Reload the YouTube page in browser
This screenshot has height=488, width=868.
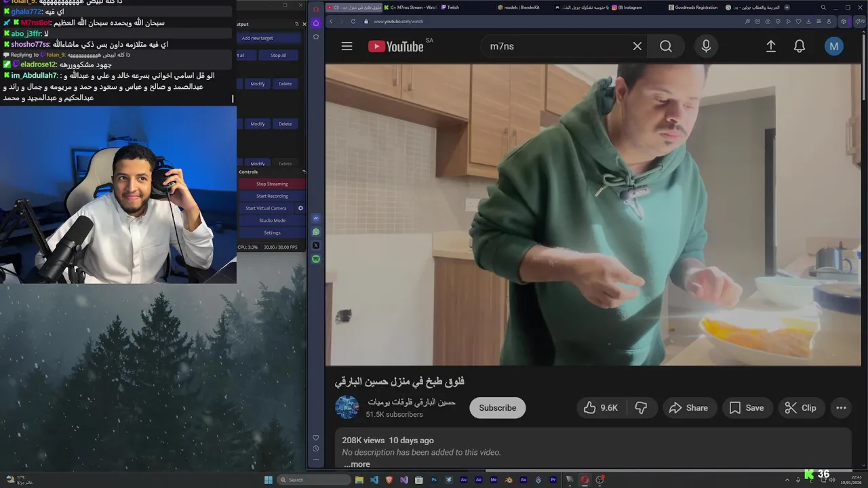pyautogui.click(x=353, y=21)
